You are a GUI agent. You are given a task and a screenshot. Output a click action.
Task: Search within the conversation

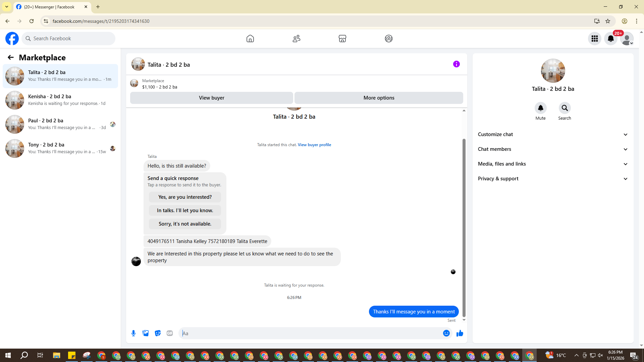565,108
